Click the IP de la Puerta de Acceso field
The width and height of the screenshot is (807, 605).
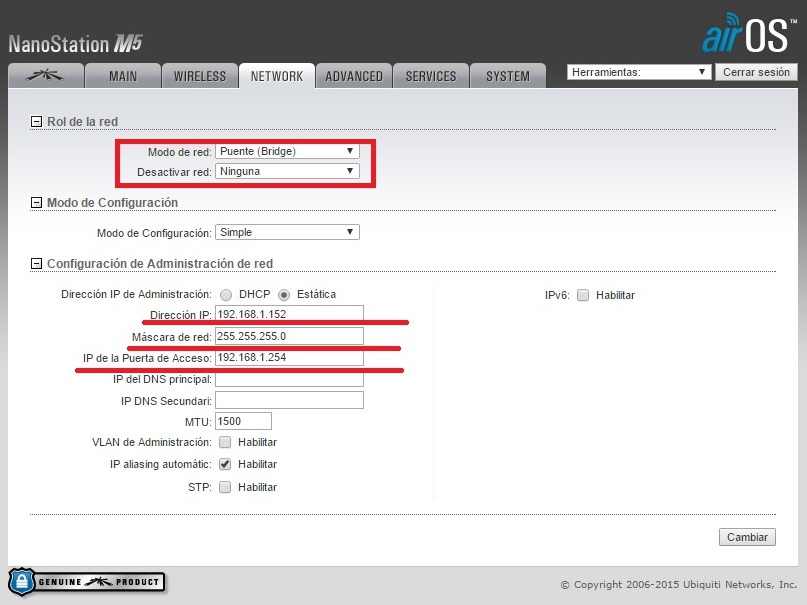tap(289, 358)
